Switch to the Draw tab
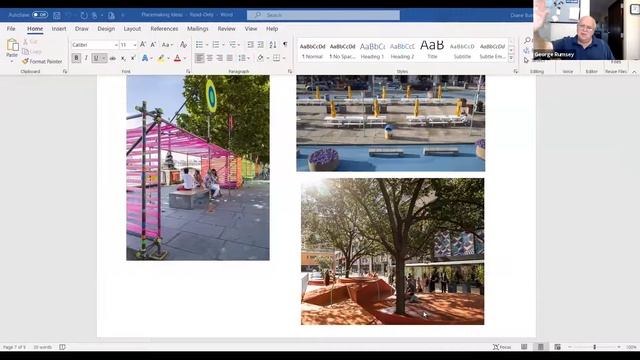640x360 pixels. pyautogui.click(x=82, y=29)
